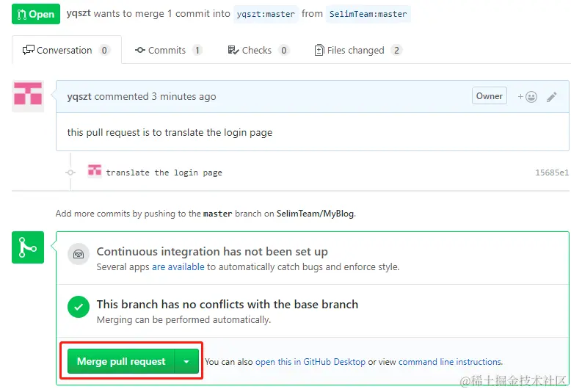The image size is (571, 392).
Task: Click the 'Add more commits by pushing' hint text
Action: pyautogui.click(x=206, y=214)
